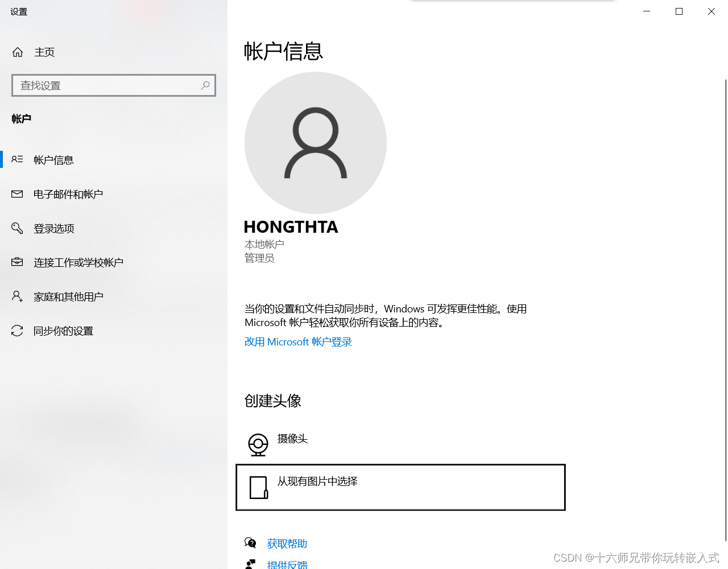Click the user avatar placeholder picture
Screen dimensions: 728x569
click(x=316, y=143)
